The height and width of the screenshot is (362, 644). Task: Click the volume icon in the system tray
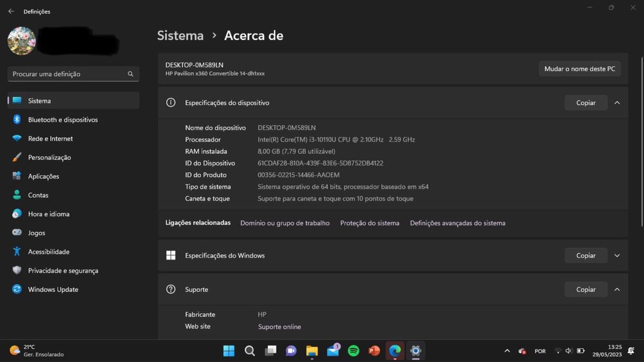click(569, 351)
